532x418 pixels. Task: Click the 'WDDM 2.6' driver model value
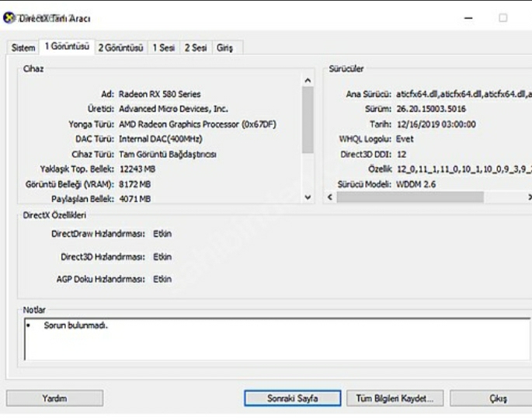coord(416,184)
